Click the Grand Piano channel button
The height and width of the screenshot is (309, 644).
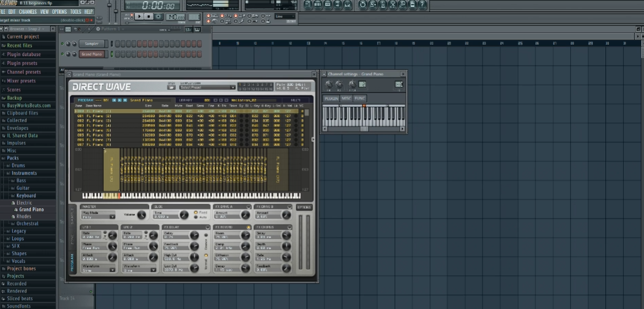[91, 54]
